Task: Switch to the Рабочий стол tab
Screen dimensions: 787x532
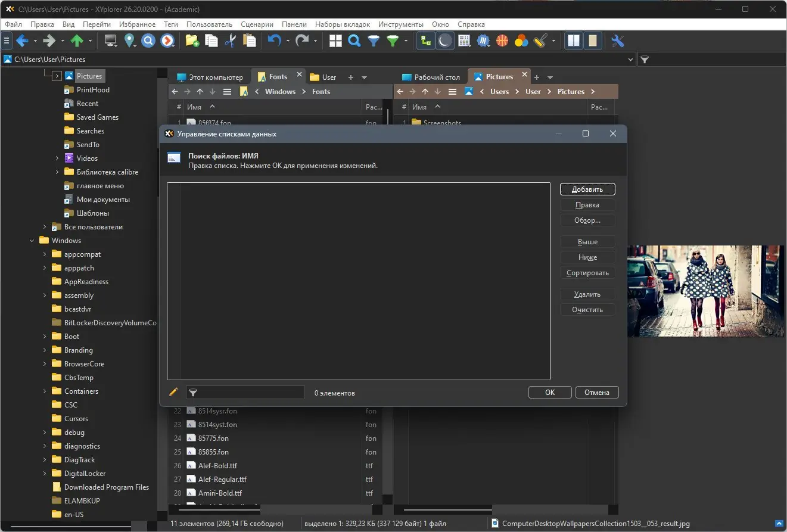Action: coord(431,77)
